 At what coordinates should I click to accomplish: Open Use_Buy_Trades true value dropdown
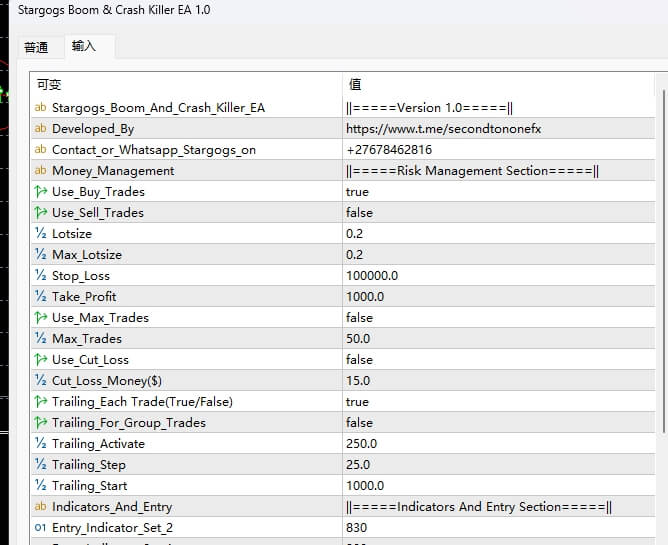(357, 192)
